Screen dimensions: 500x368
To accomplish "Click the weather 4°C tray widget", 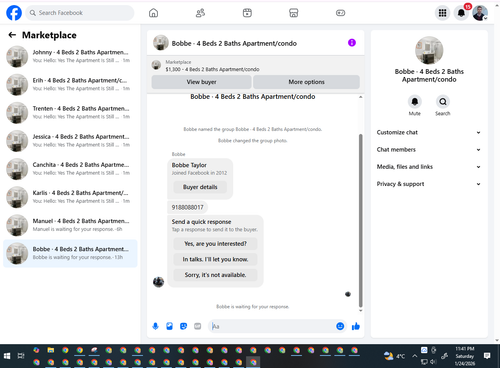I will coord(394,356).
